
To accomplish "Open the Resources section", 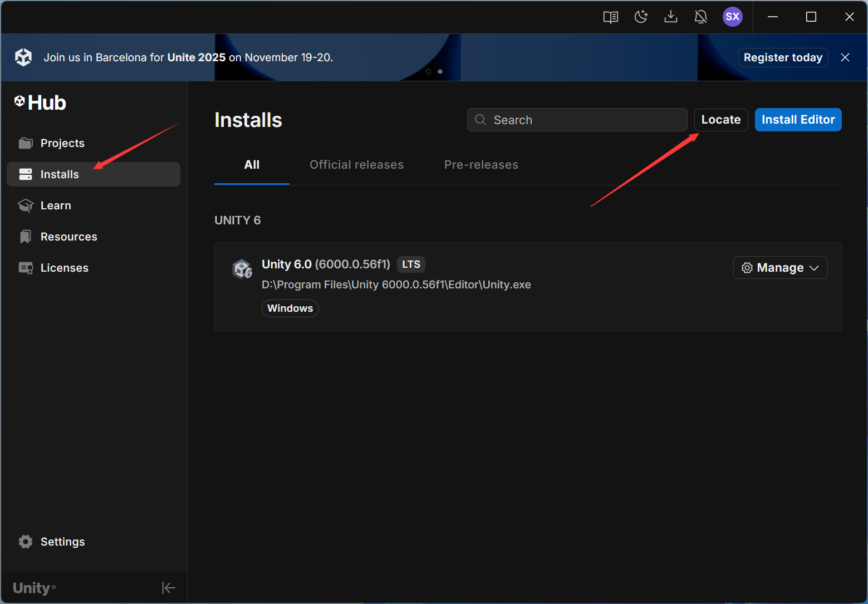I will coord(94,237).
